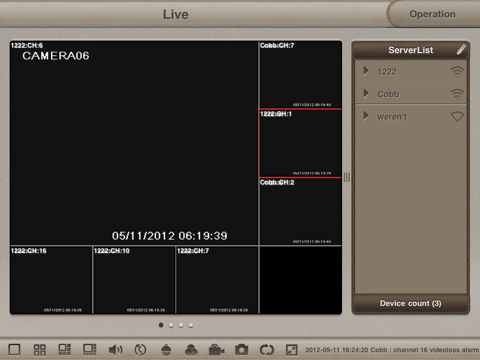Take snapshot with camera icon
The image size is (480, 360).
tap(242, 350)
